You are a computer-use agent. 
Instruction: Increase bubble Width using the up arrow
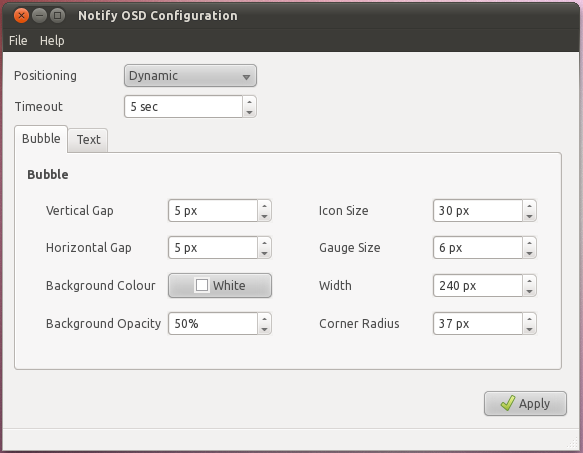click(x=529, y=280)
